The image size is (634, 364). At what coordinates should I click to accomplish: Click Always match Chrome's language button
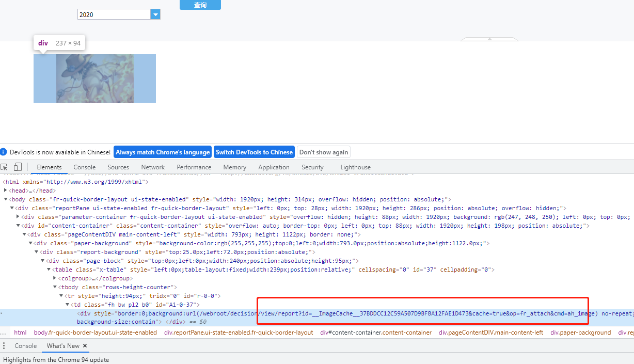(163, 152)
